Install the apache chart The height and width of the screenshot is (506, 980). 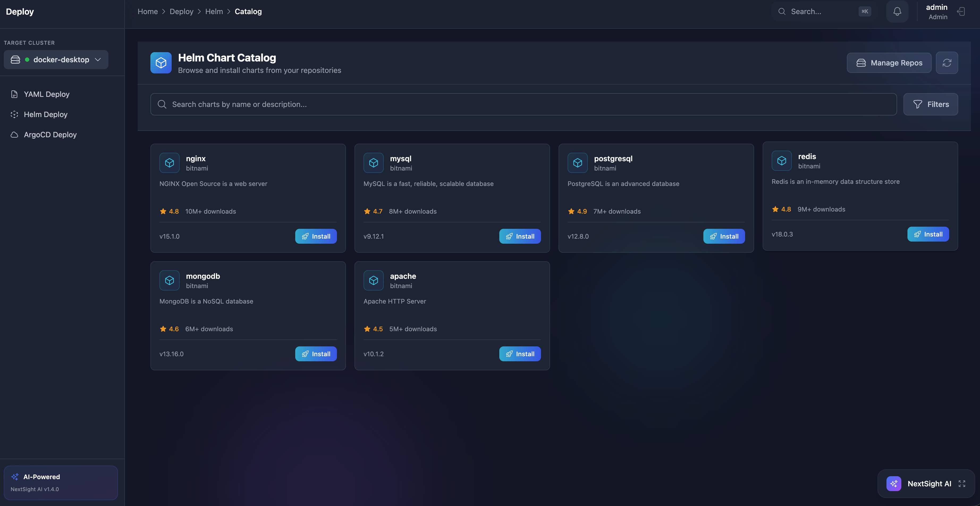520,354
